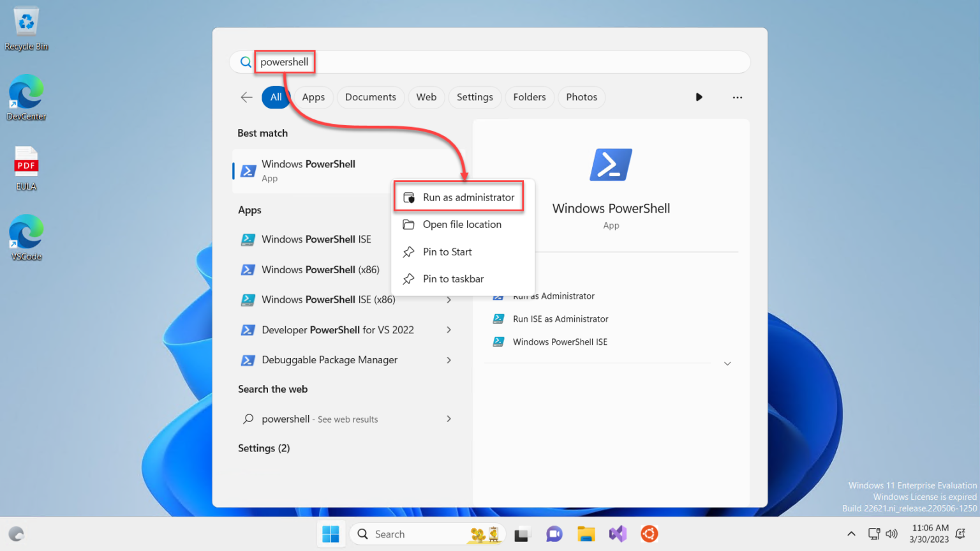Open Debuggable Package Manager

(329, 359)
